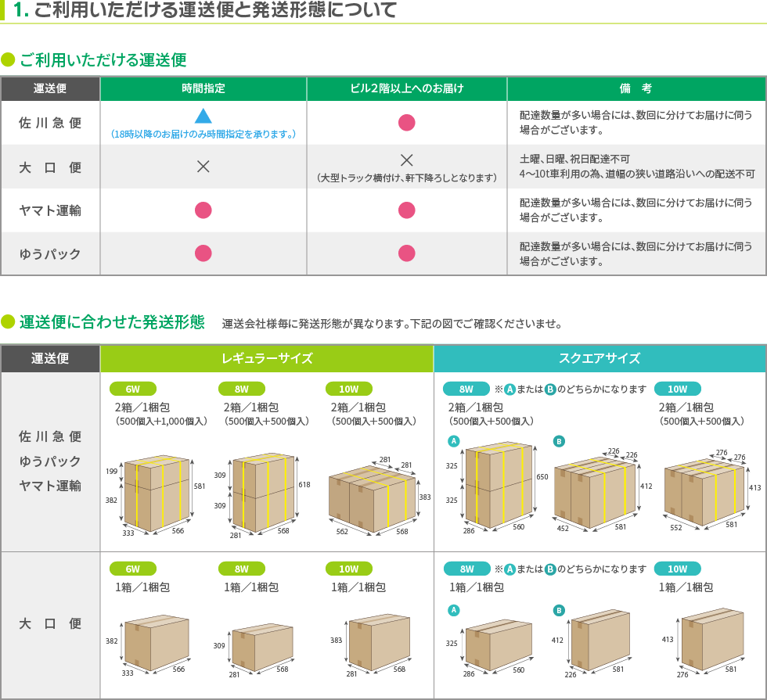
Task: Click the 運送便 header in the first table
Action: [x=50, y=88]
